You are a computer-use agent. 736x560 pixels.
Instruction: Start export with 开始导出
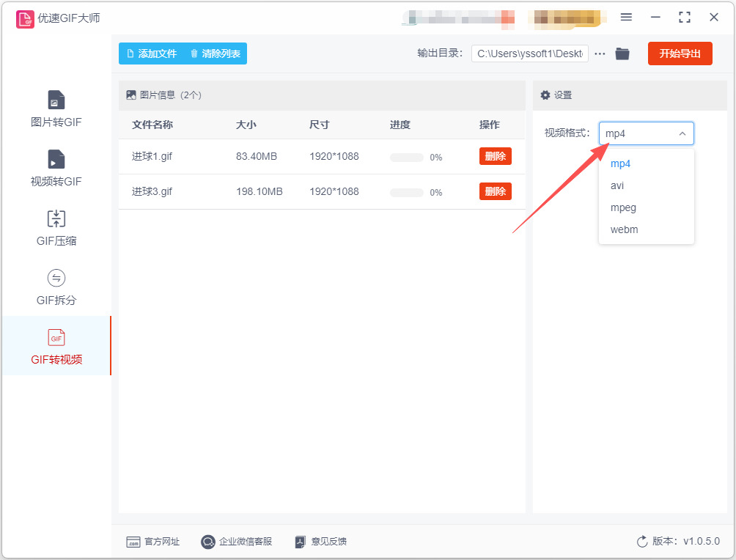point(680,54)
